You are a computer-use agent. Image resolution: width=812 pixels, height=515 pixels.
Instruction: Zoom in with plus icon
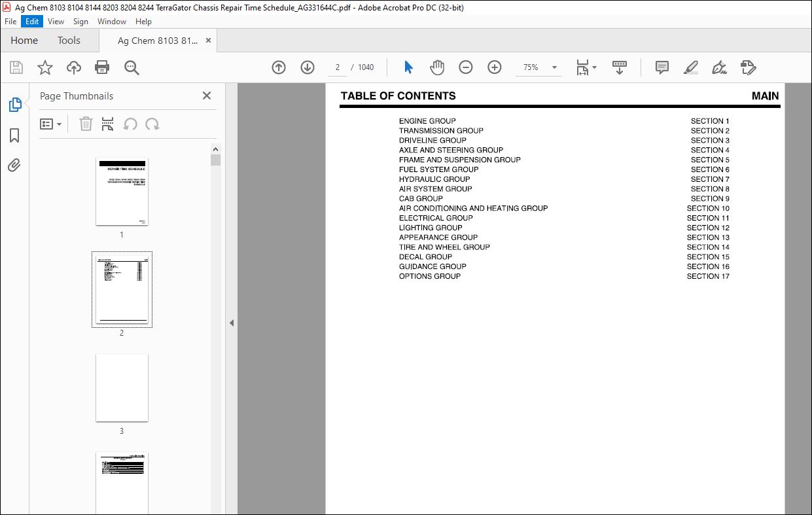tap(494, 67)
